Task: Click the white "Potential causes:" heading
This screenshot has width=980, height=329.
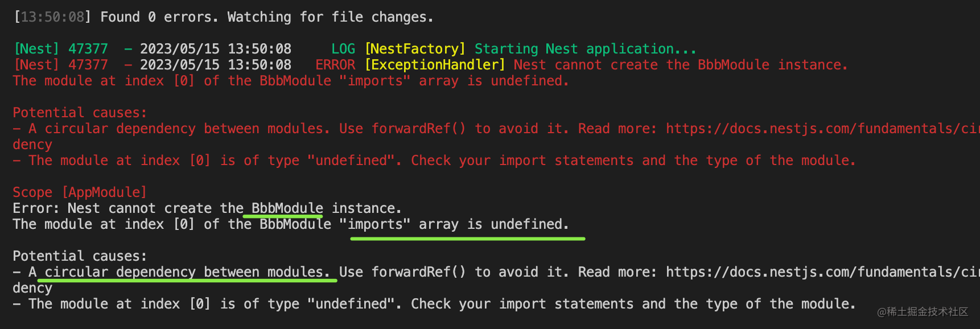Action: 80,256
